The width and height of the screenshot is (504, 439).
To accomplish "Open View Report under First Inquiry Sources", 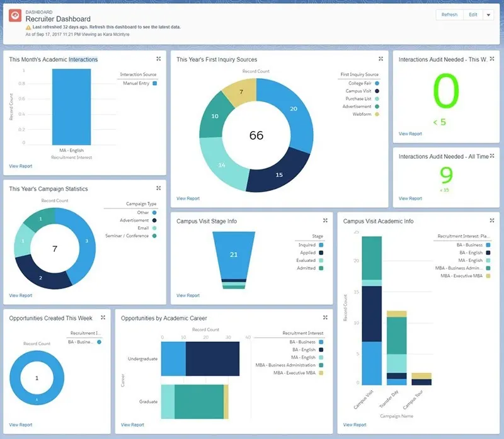I will coord(187,197).
